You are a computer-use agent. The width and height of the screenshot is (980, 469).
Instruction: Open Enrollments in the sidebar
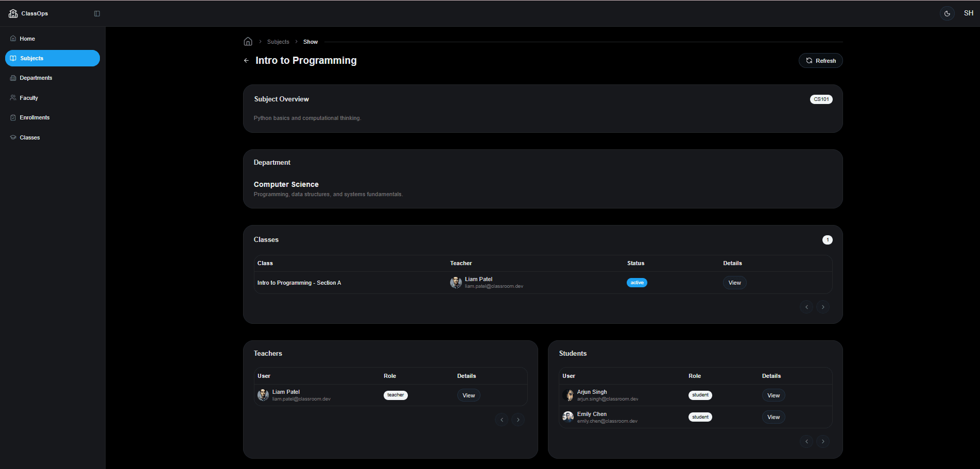(53, 117)
